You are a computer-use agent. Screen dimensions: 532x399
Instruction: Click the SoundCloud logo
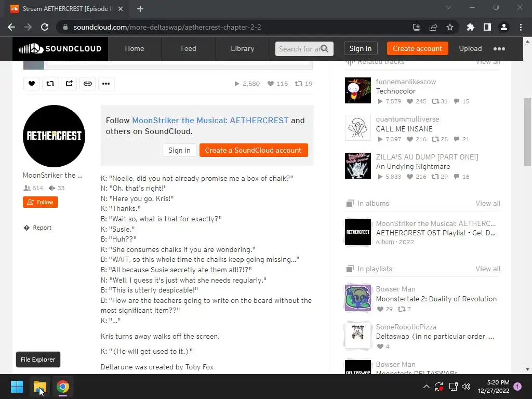coord(60,48)
